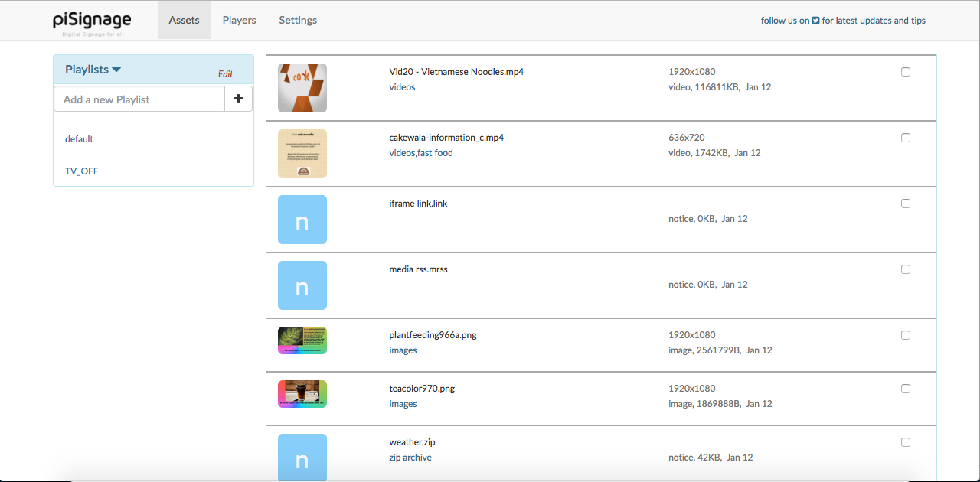The height and width of the screenshot is (482, 980).
Task: Click the Edit link in Playlists panel
Action: point(225,74)
